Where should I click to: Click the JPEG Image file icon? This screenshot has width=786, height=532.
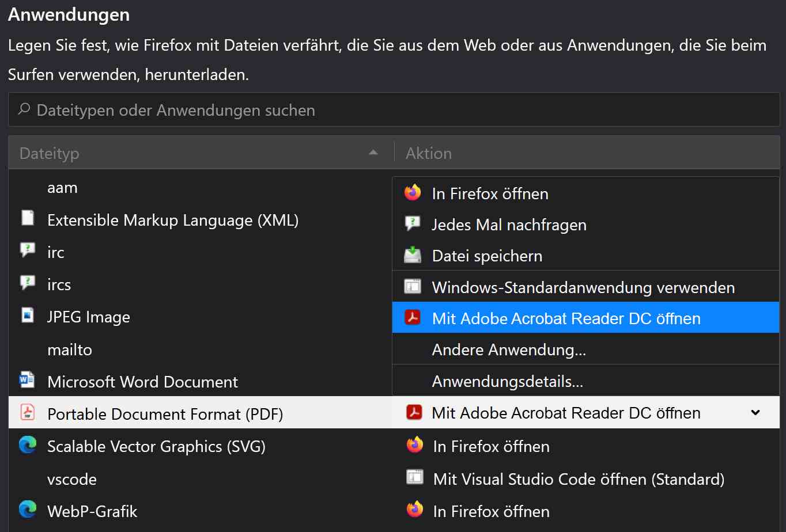[x=27, y=316]
